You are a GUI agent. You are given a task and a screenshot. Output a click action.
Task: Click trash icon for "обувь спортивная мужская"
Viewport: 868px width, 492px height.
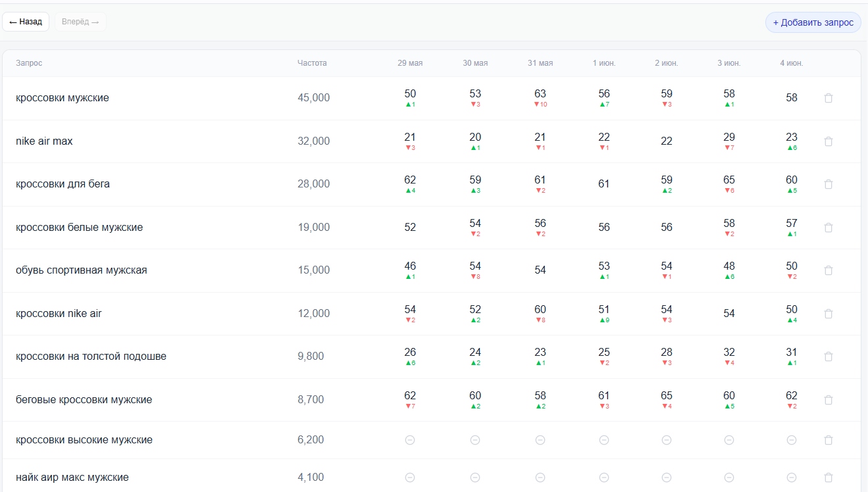(829, 270)
